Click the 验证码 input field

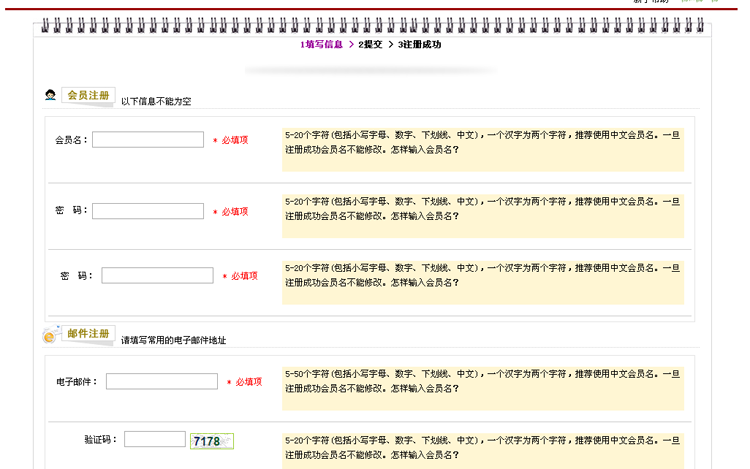pos(155,439)
